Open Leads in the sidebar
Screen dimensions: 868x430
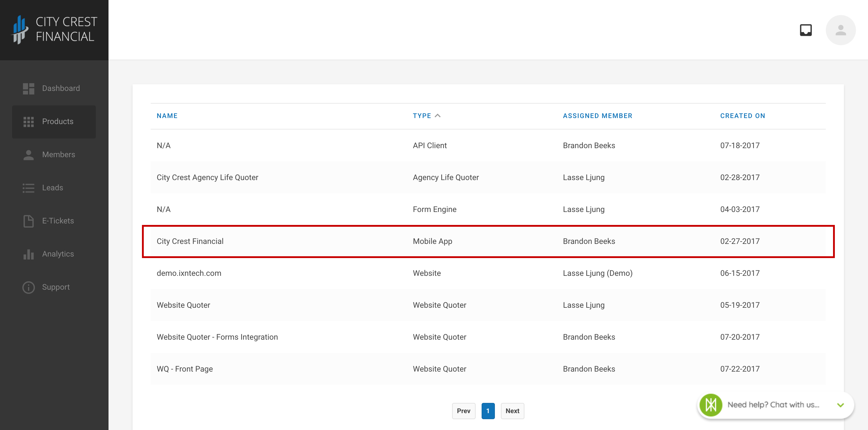[x=54, y=188]
